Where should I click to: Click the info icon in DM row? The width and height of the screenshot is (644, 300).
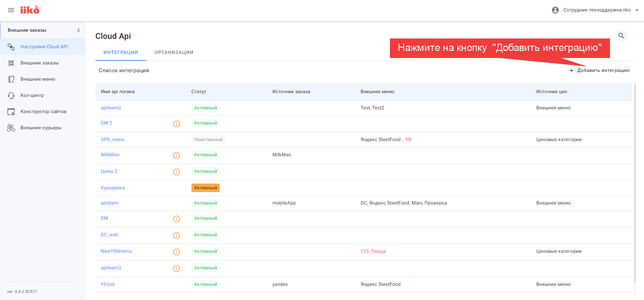177,219
